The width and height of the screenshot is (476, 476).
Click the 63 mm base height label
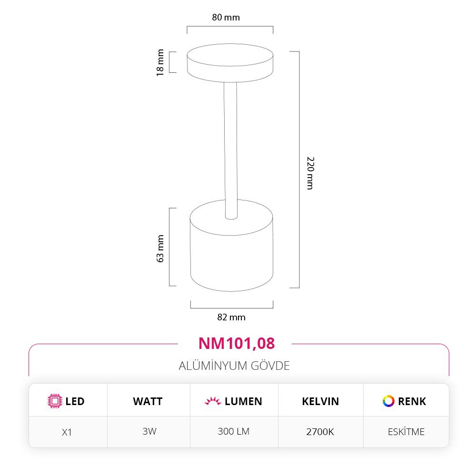[x=160, y=248]
